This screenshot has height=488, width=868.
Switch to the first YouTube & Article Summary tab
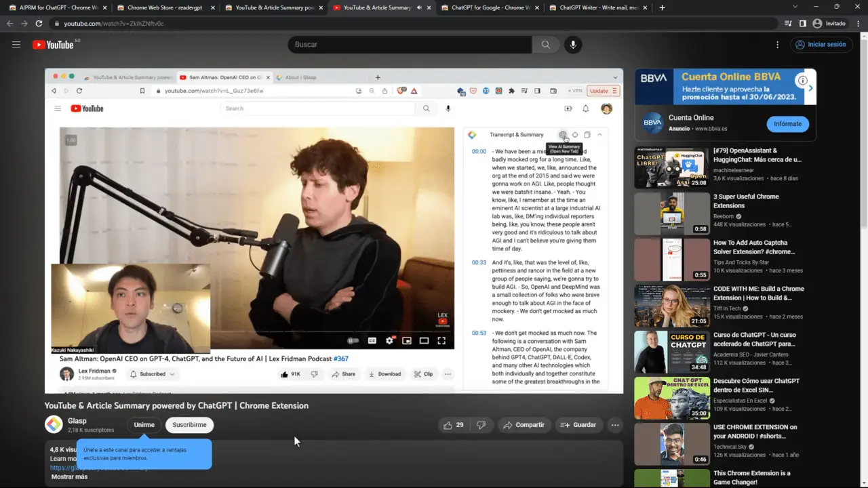click(273, 7)
